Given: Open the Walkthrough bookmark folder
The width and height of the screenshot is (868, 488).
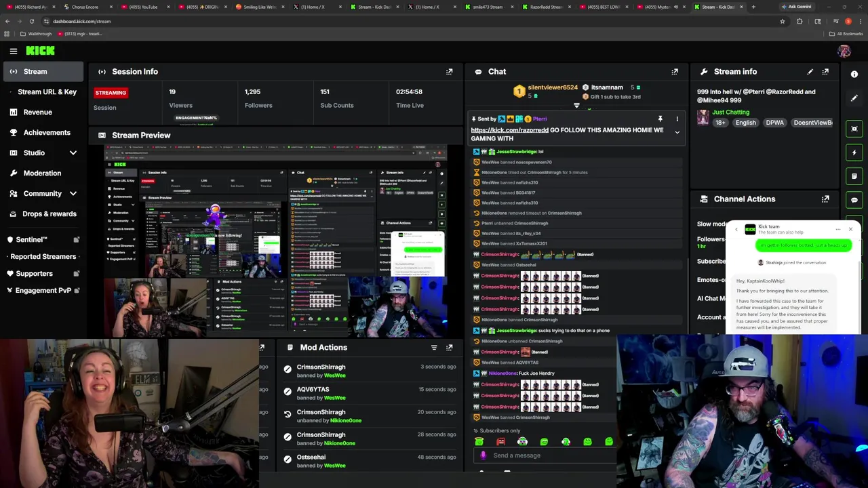Looking at the screenshot, I should point(35,34).
